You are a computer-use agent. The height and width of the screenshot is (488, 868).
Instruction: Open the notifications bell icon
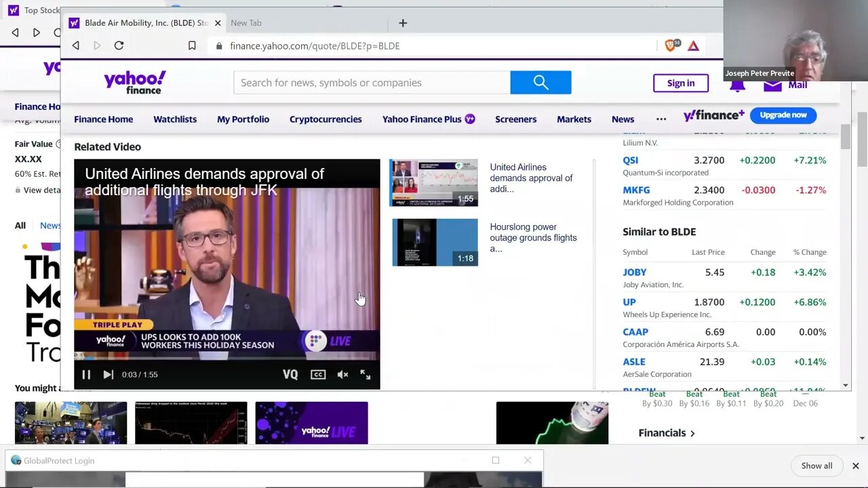pos(738,85)
